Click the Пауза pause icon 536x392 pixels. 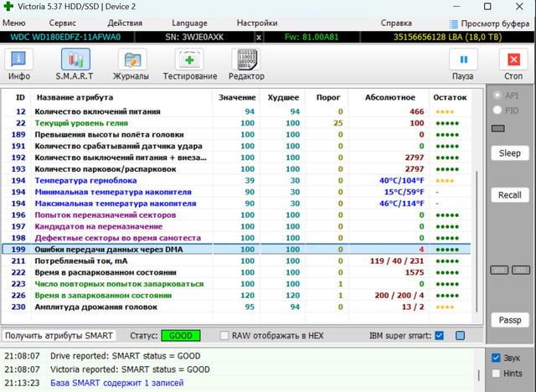tap(463, 59)
